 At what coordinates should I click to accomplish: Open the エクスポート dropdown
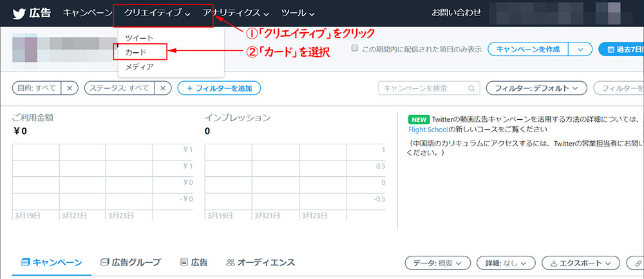pos(580,263)
